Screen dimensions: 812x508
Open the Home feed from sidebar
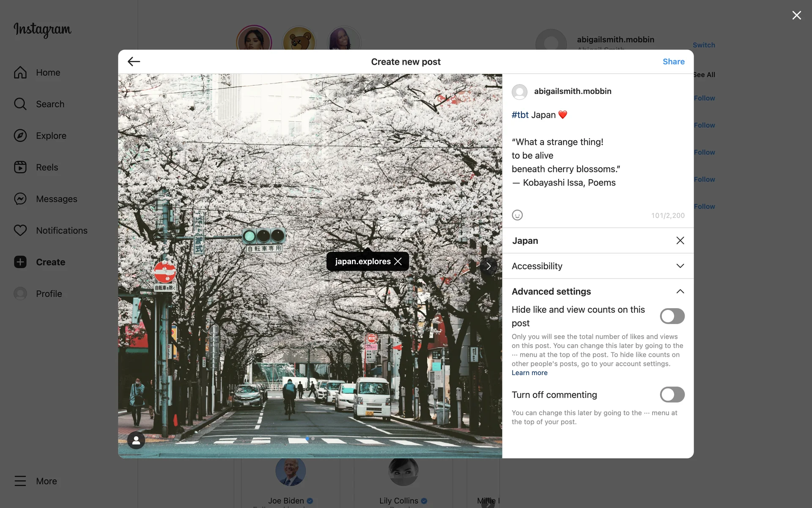click(x=48, y=72)
